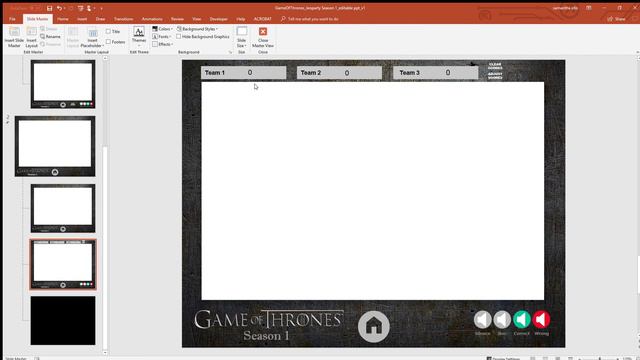Select the Slide Master tab
640x360 pixels.
point(38,19)
